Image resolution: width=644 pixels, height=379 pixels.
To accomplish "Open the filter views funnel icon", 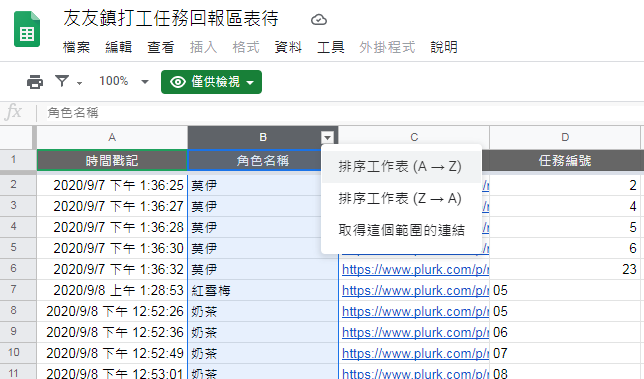I will (x=62, y=81).
